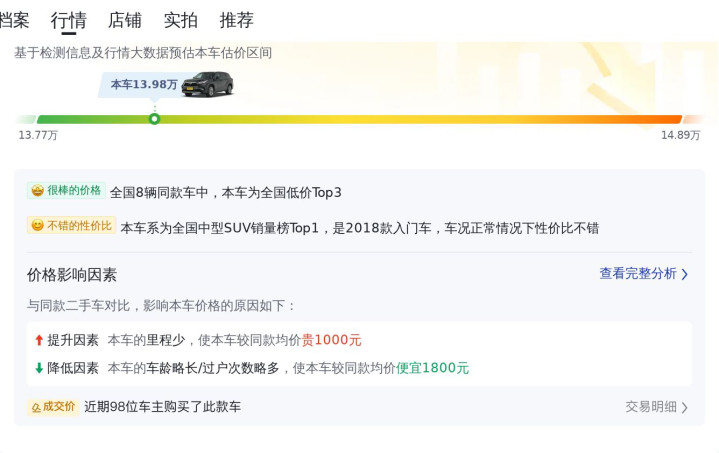
Task: Click the 14.89万 maximum price label
Action: click(x=680, y=135)
